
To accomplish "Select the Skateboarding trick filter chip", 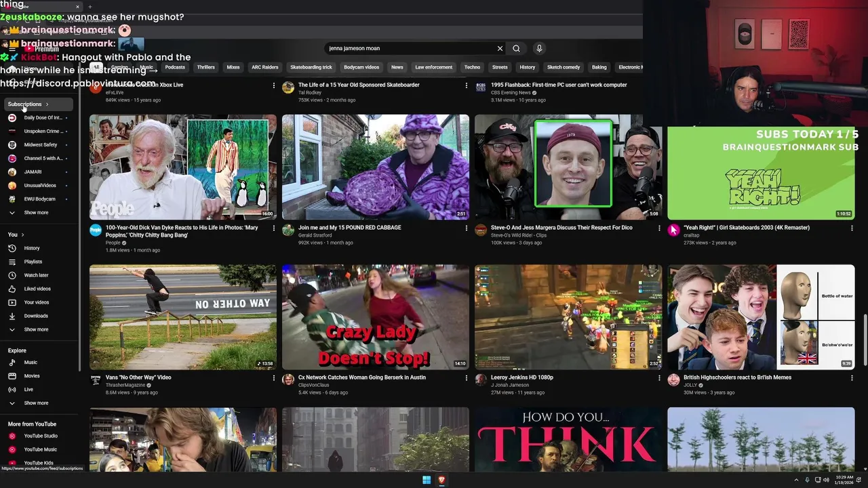I will (x=311, y=67).
